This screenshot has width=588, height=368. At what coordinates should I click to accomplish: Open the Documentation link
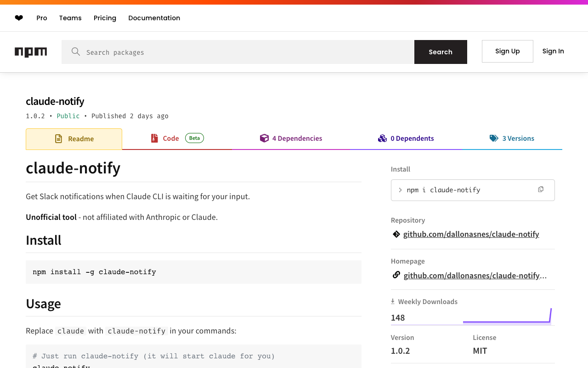click(154, 18)
